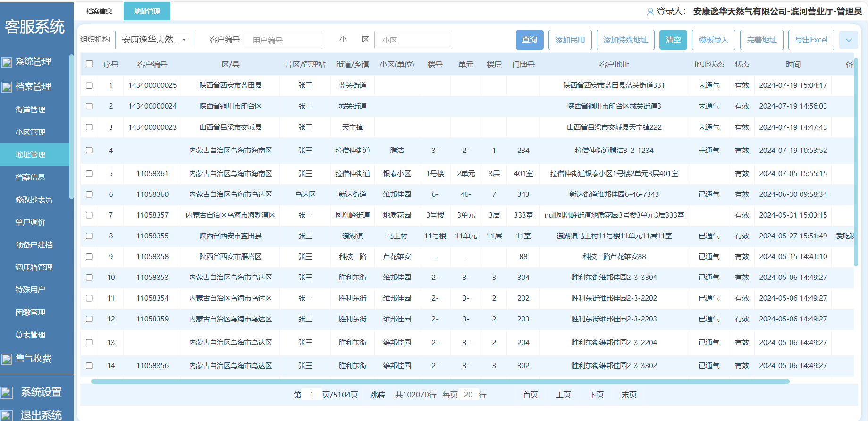Click the 系统管理 sidebar icon
Image resolution: width=868 pixels, height=421 pixels.
pyautogui.click(x=7, y=62)
